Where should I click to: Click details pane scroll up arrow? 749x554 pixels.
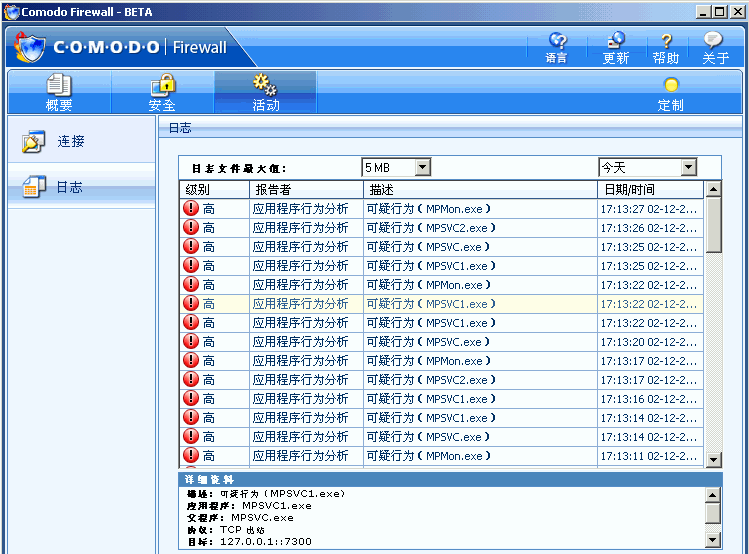coord(712,495)
